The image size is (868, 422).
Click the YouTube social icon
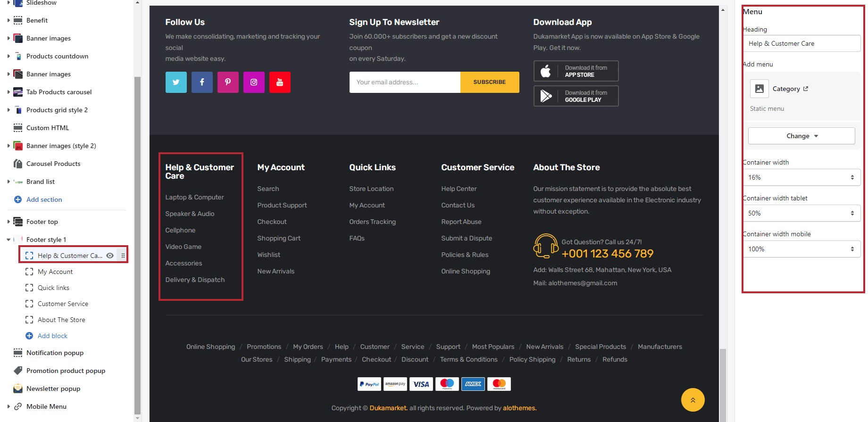[x=280, y=82]
